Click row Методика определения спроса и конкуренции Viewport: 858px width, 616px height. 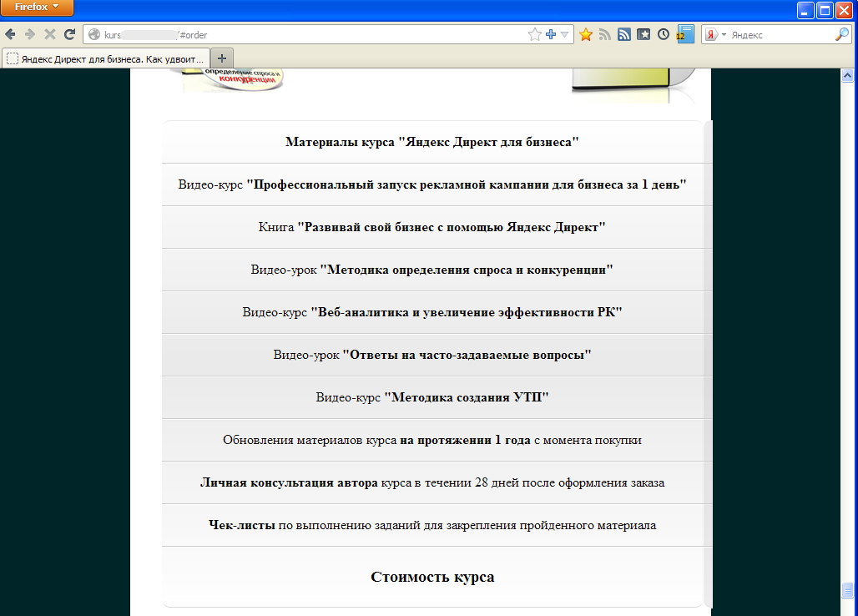pyautogui.click(x=432, y=270)
